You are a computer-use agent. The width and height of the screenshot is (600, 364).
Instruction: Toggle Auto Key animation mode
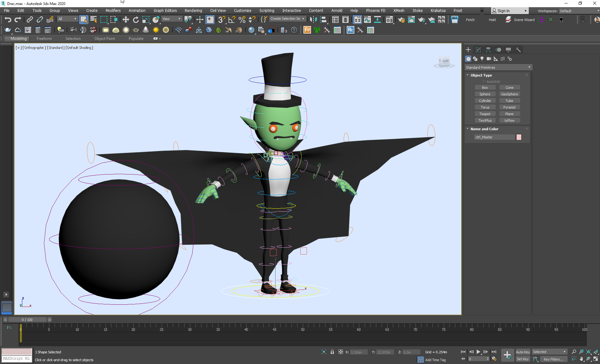pyautogui.click(x=522, y=352)
